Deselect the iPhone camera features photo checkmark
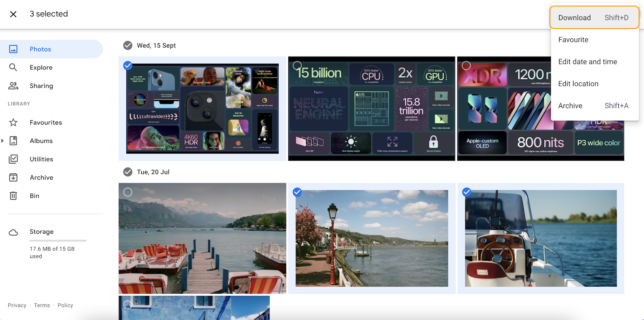 click(x=128, y=66)
